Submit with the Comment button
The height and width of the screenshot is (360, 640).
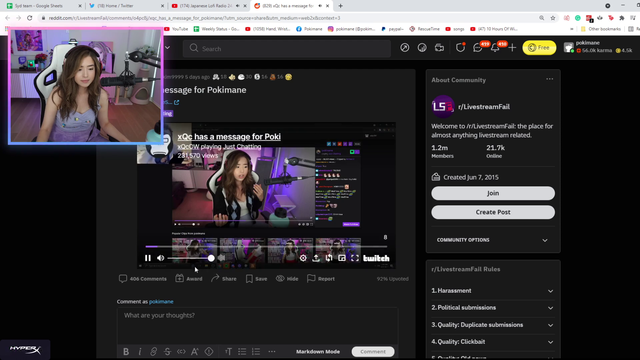pos(373,351)
